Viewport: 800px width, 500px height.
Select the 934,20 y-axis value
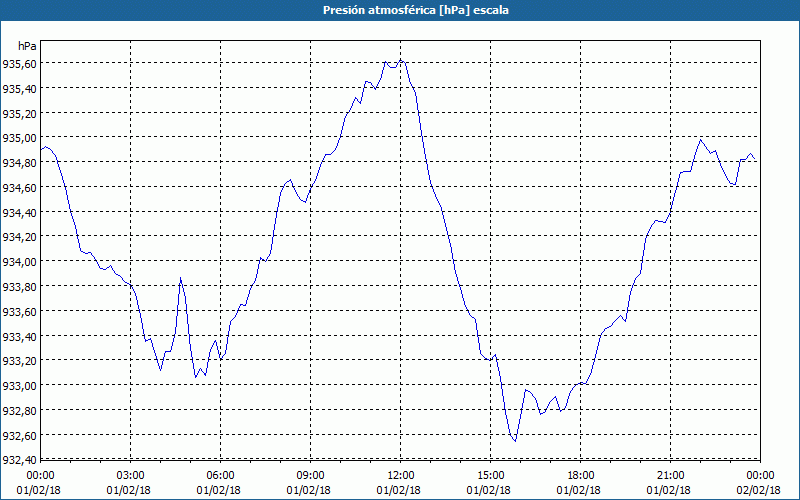tap(19, 237)
